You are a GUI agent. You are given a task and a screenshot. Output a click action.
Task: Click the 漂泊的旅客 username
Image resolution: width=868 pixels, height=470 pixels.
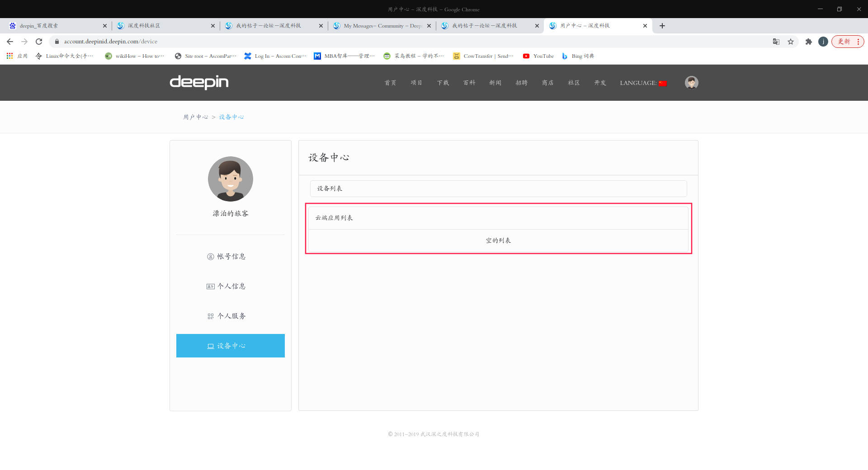[231, 213]
